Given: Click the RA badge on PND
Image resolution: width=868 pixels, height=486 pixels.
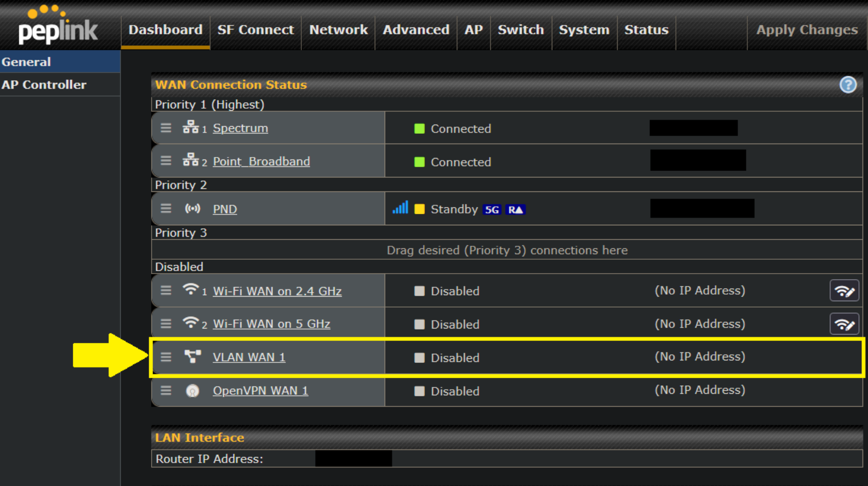Looking at the screenshot, I should [515, 209].
